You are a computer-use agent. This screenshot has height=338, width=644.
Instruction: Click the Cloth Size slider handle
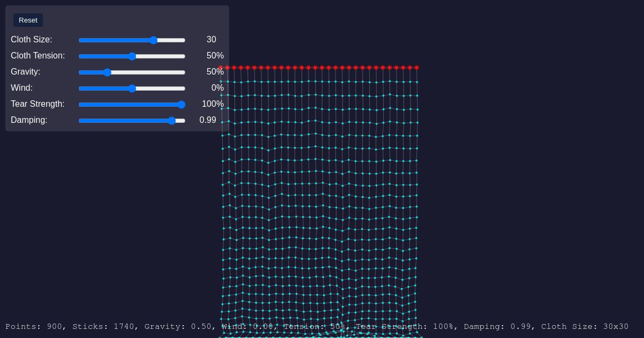point(153,40)
